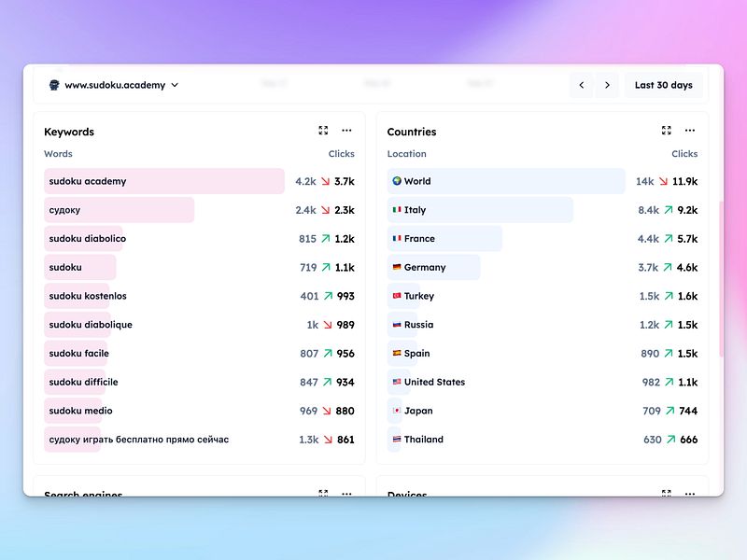Select the Spain location row
The image size is (747, 560).
543,354
